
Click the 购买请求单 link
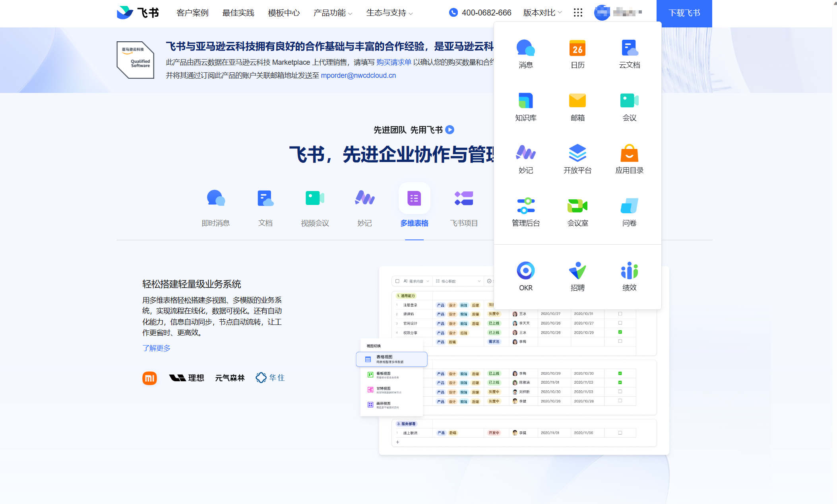(x=394, y=62)
